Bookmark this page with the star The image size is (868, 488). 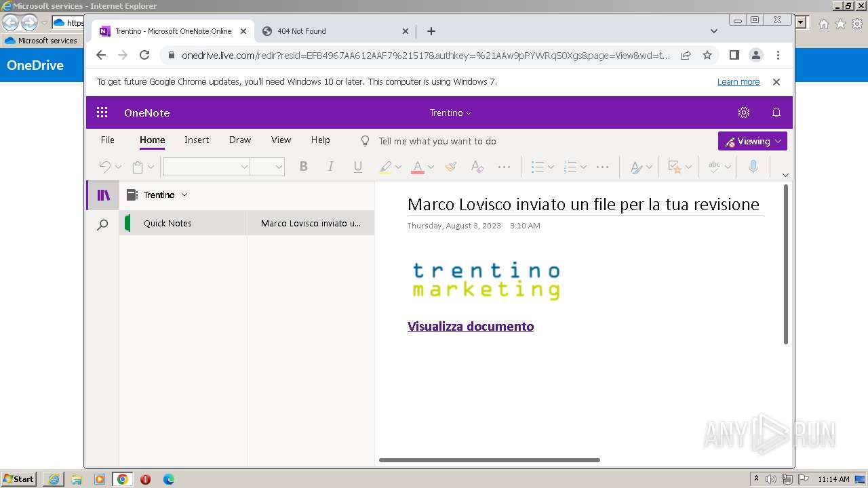coord(707,55)
